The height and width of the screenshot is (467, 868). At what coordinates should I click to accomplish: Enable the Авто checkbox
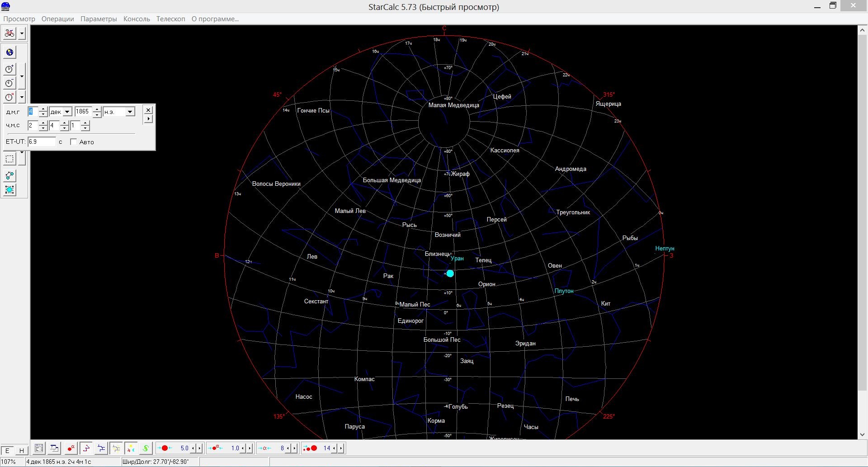[x=74, y=142]
